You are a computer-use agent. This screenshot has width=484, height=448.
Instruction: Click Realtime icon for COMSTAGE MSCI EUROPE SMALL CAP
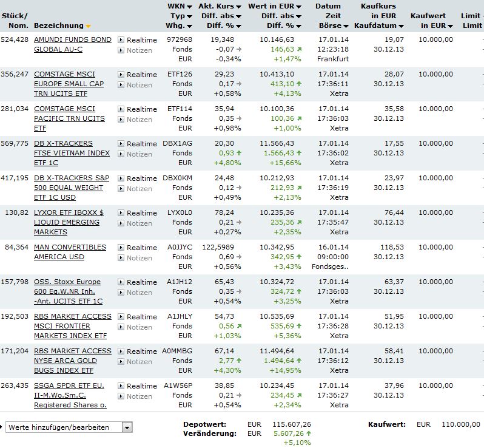121,75
